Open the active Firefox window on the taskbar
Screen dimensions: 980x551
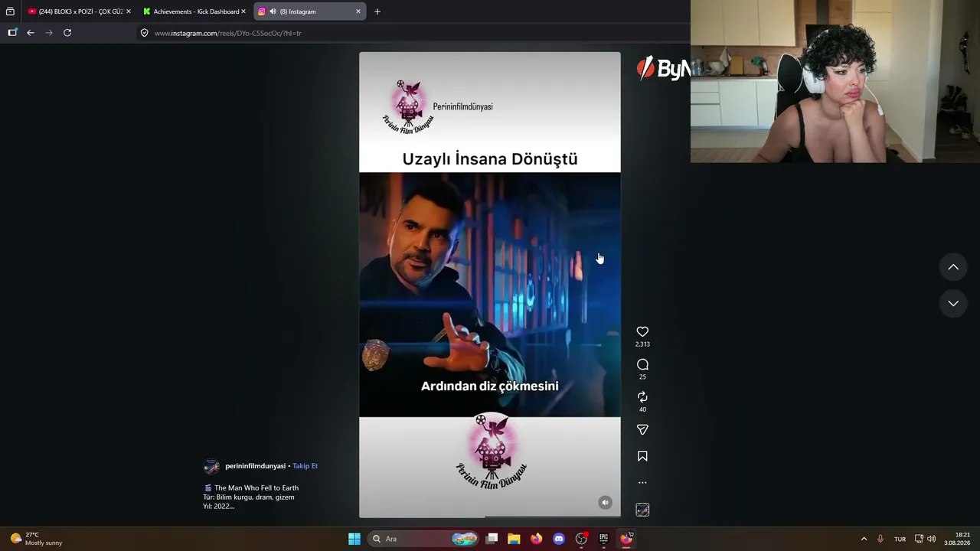(x=626, y=539)
